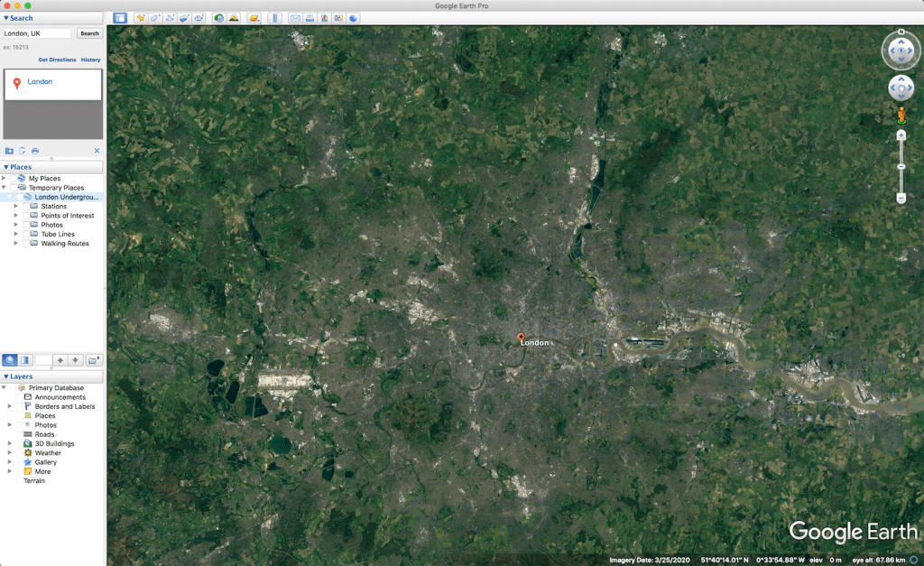Expand the Gallery layer group
924x566 pixels.
9,462
